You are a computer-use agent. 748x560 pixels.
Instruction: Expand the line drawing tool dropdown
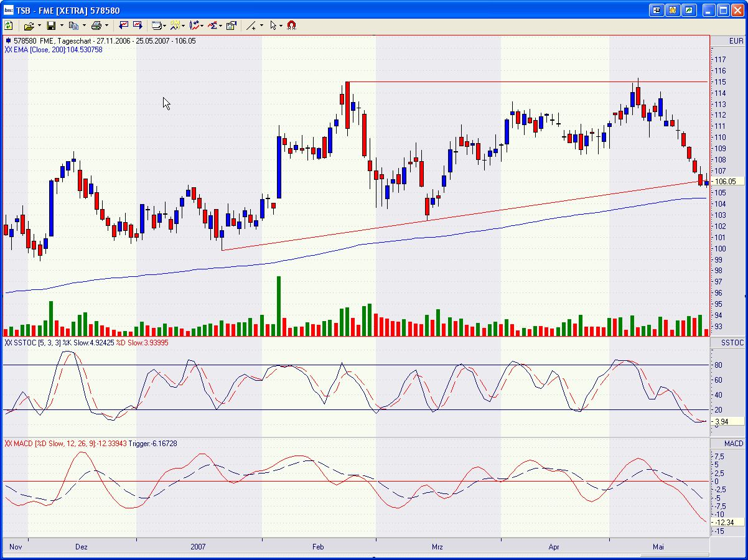261,26
